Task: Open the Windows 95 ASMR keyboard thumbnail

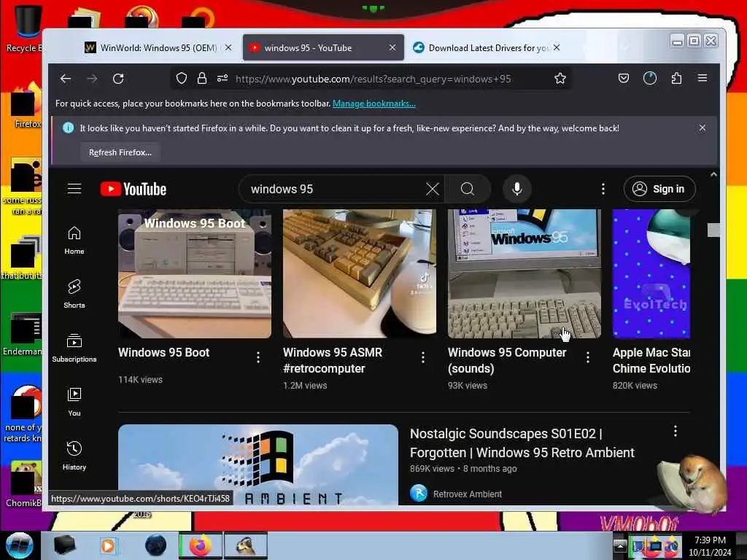Action: pyautogui.click(x=360, y=274)
